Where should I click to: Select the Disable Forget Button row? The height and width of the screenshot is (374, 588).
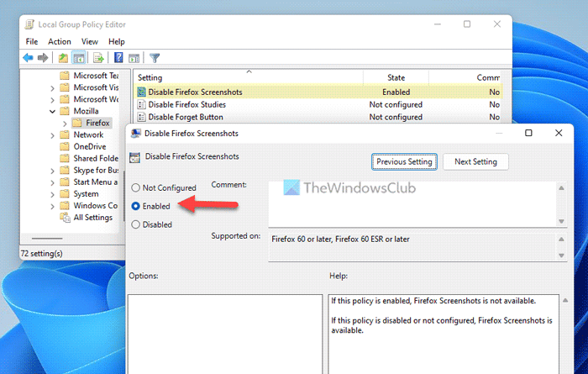(318, 117)
